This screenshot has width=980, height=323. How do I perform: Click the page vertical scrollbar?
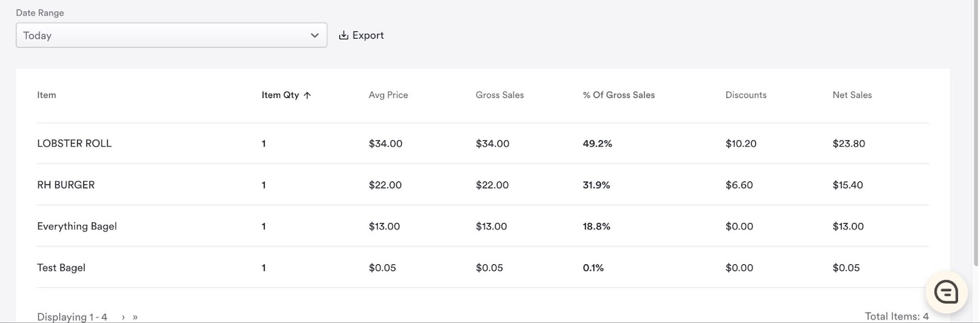click(x=976, y=132)
